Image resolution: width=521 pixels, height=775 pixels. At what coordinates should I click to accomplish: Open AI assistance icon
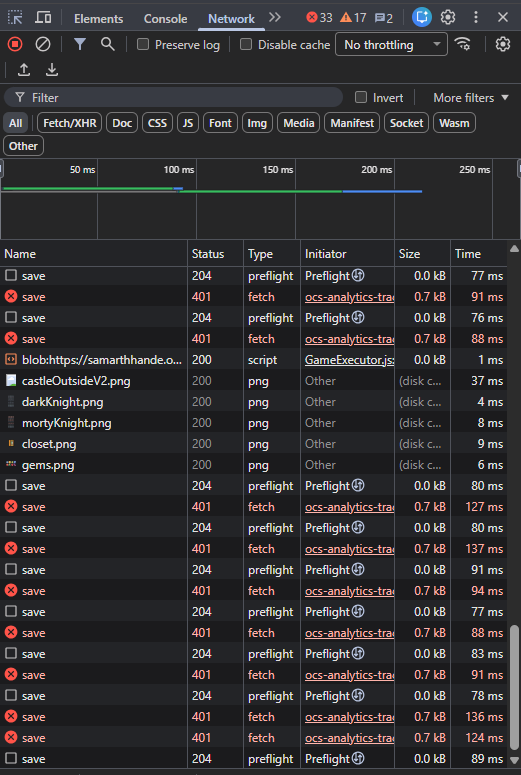422,18
